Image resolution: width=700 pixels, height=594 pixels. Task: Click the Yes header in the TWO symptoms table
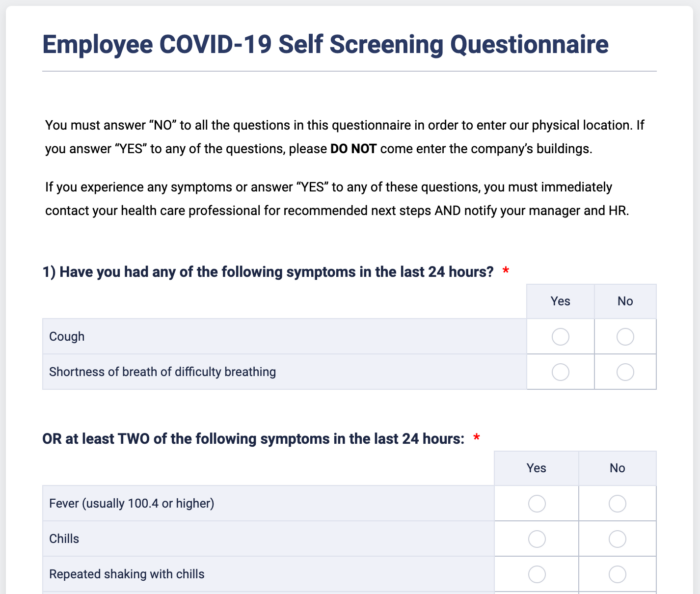tap(537, 468)
